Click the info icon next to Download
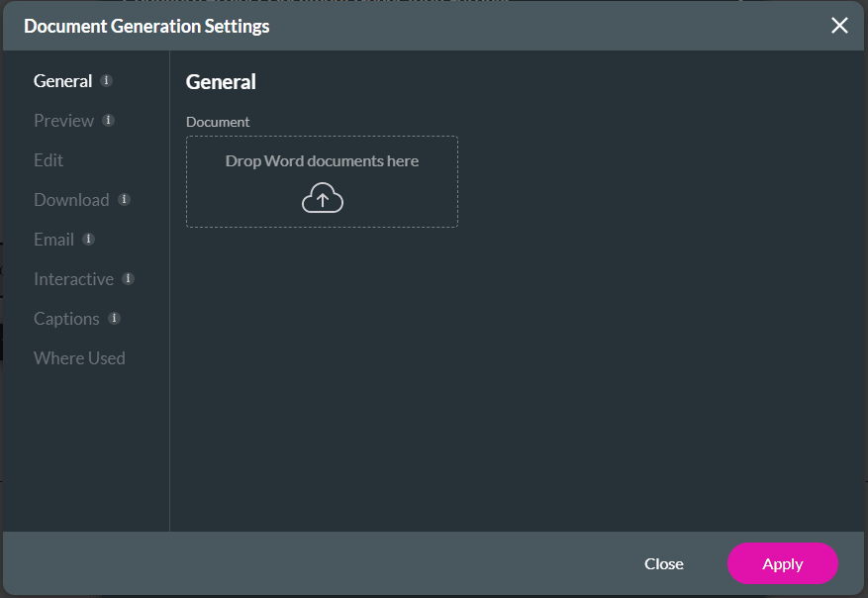This screenshot has height=598, width=868. pos(124,200)
